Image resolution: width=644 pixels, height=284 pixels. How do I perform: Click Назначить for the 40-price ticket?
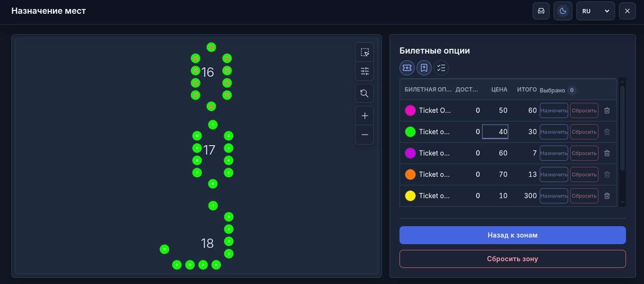coord(554,132)
